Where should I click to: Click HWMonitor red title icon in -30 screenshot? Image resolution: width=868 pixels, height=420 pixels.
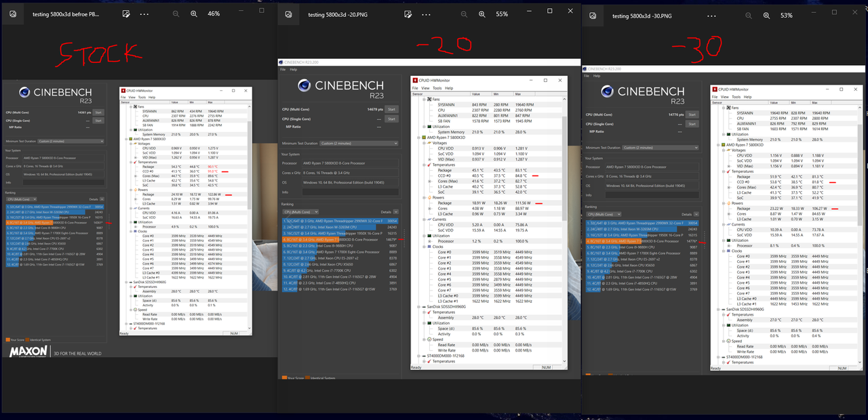[715, 89]
